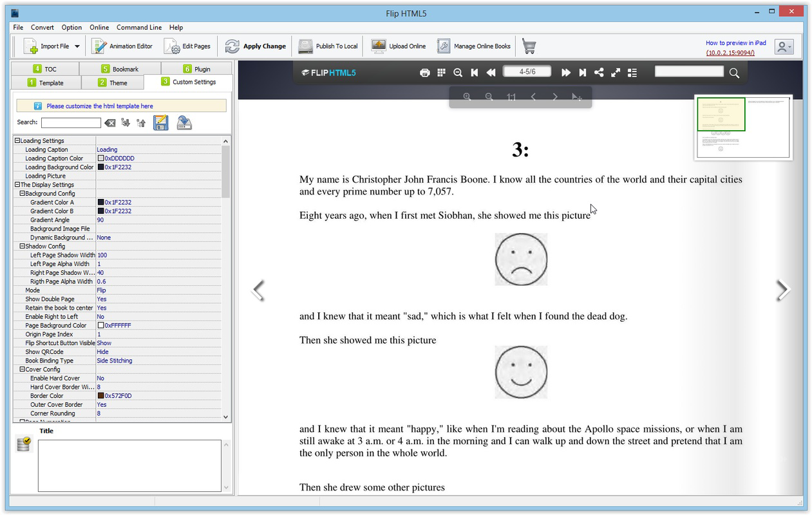Click zoom in icon in floating zoom bar

point(467,97)
